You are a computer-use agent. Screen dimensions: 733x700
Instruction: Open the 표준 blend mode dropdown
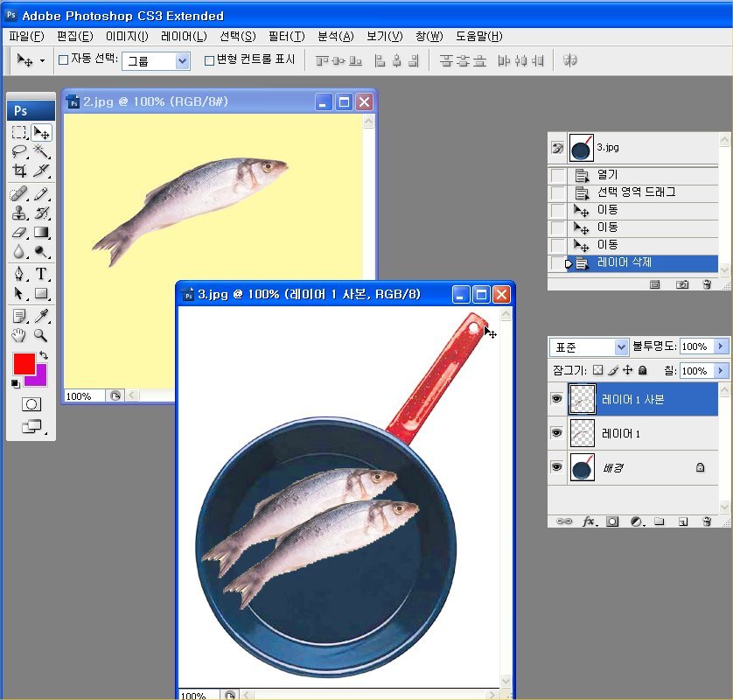(621, 347)
